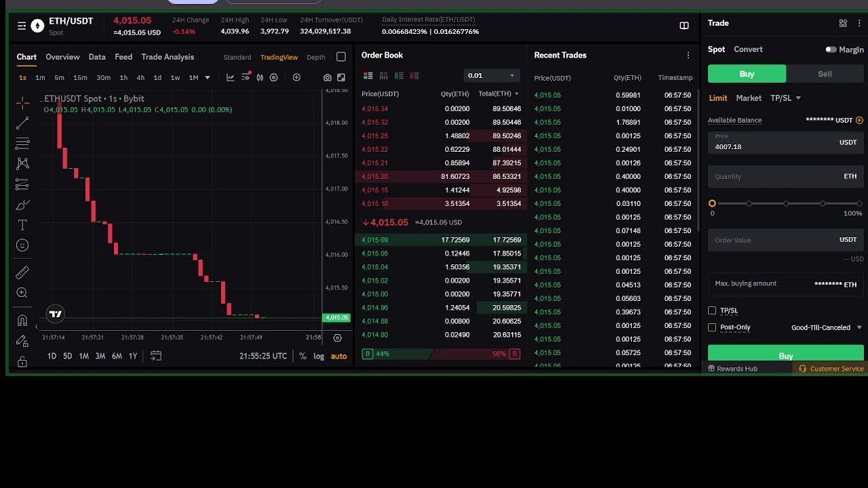Toggle stay in drawing mode pencil-lock
The image size is (868, 488).
(x=22, y=341)
